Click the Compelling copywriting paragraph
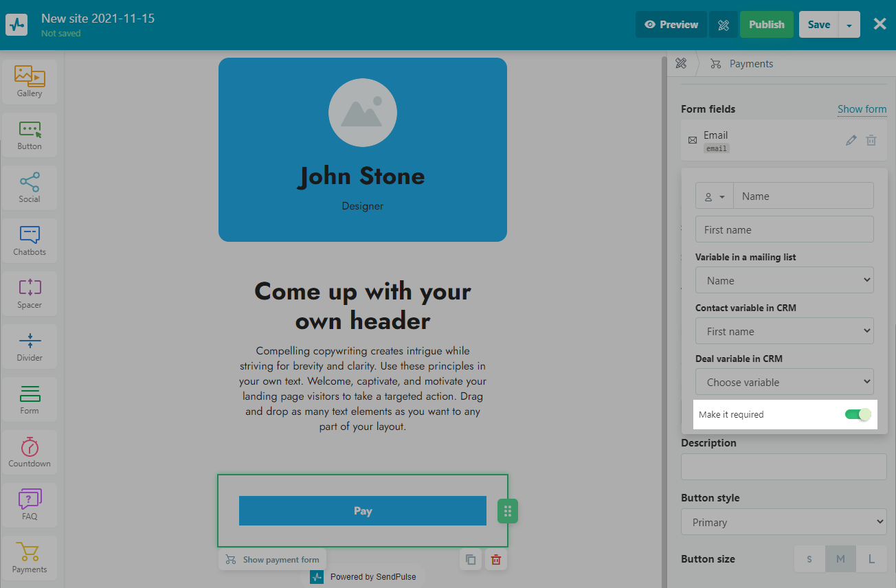This screenshot has height=588, width=896. click(x=363, y=388)
